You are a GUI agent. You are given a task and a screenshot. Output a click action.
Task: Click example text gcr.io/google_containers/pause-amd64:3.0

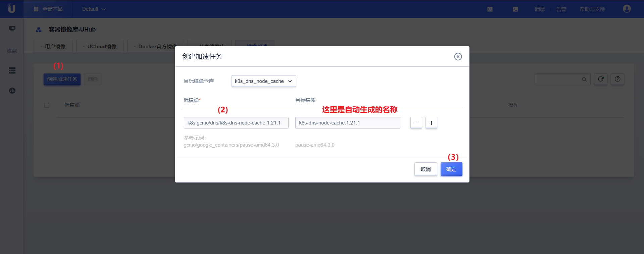(x=231, y=145)
